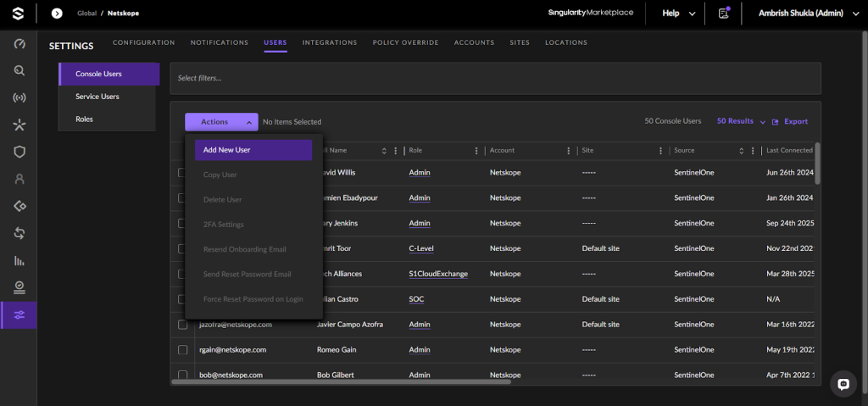Screen dimensions: 868x406
Task: Select checkbox for bob@netskope.com row
Action: point(182,375)
